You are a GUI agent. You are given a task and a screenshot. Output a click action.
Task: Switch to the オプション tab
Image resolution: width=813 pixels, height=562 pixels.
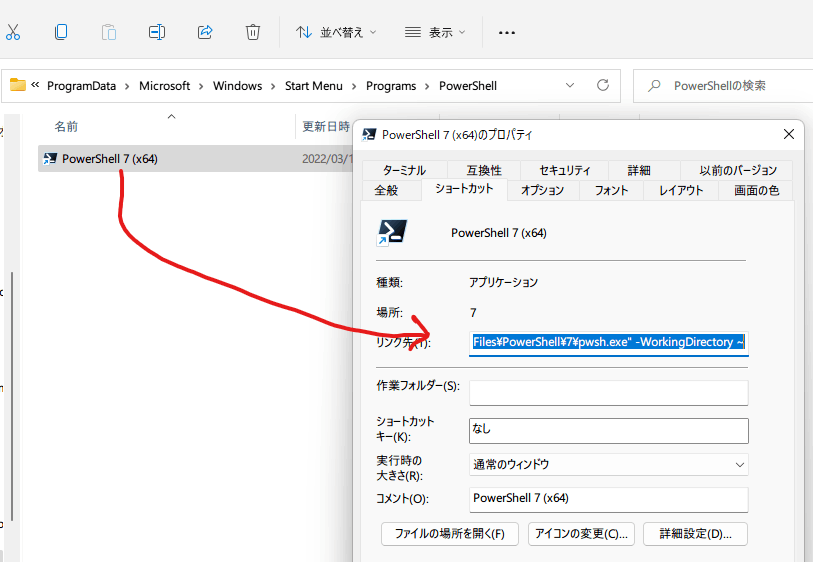click(x=542, y=190)
